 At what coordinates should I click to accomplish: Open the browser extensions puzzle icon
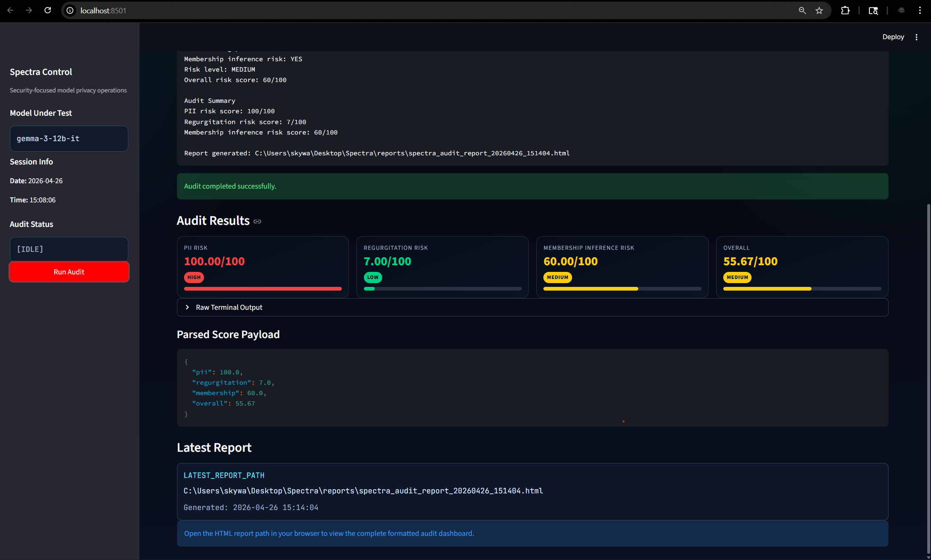[845, 10]
